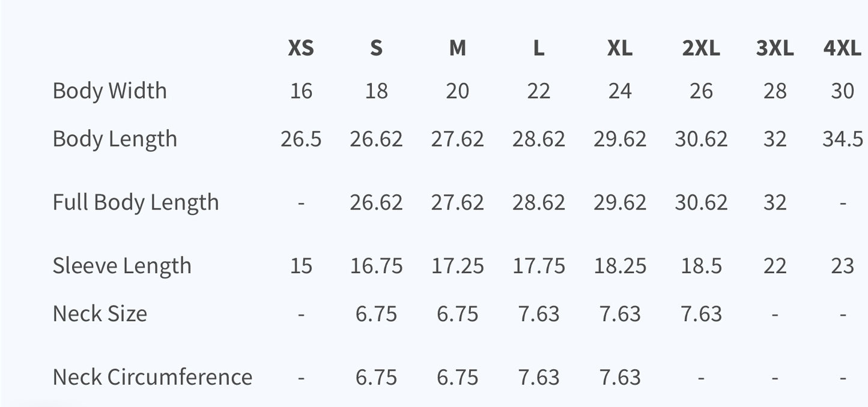Viewport: 868px width, 407px height.
Task: Select the Body Width value 30
Action: [842, 91]
